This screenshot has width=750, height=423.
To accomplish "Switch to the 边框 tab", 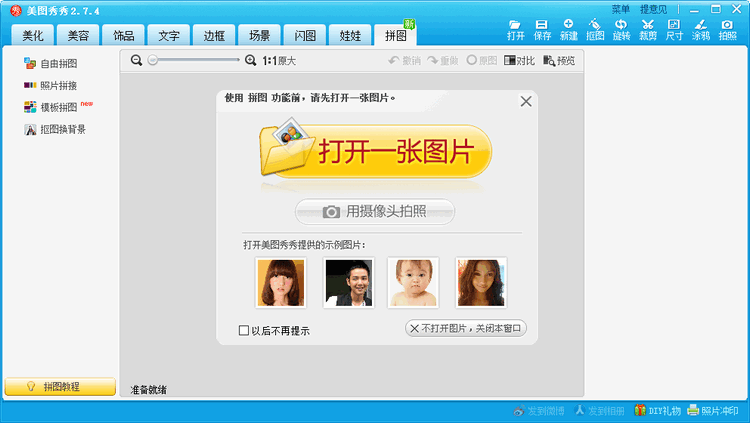I will pos(214,36).
